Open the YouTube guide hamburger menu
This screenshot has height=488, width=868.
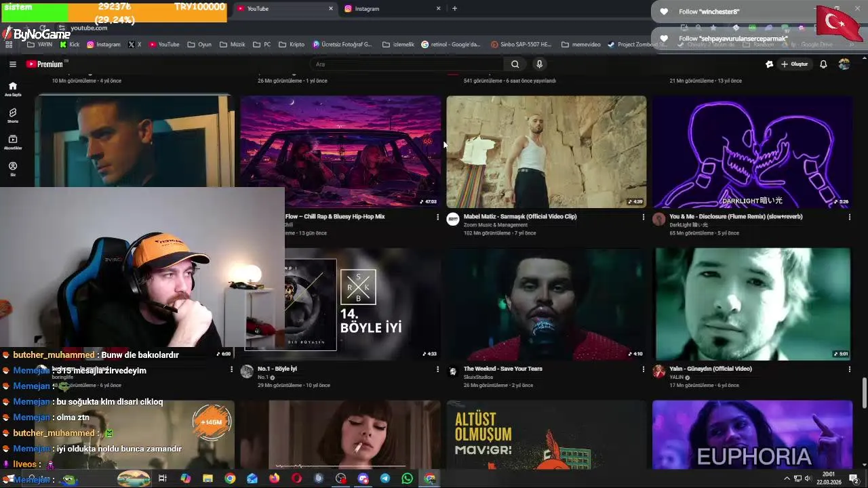(13, 64)
